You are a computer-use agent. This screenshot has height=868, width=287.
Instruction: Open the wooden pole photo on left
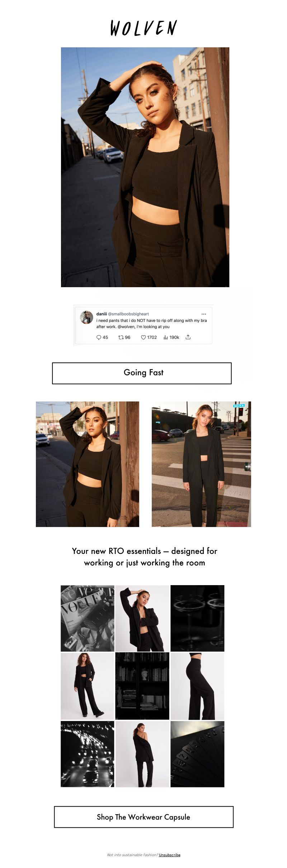[88, 464]
